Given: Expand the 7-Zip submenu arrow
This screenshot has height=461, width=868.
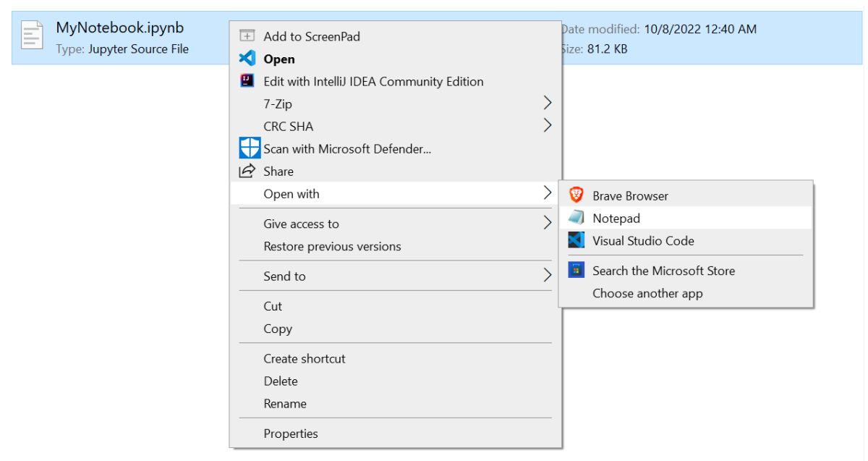Looking at the screenshot, I should click(x=548, y=103).
